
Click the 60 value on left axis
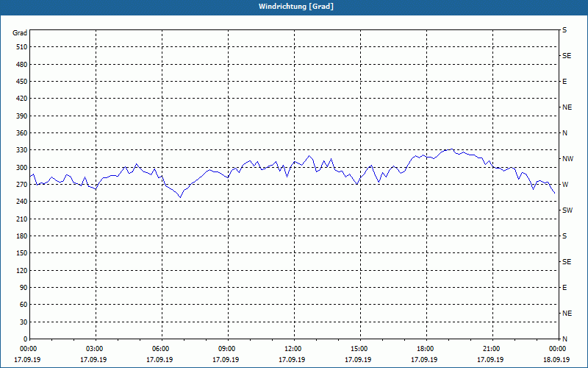(24, 305)
